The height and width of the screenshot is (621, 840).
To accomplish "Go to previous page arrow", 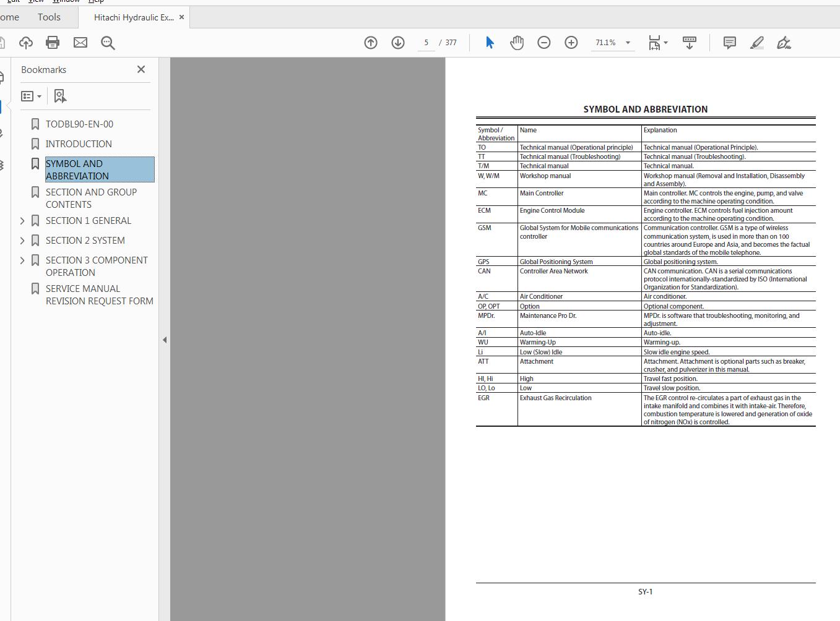I will (x=371, y=43).
